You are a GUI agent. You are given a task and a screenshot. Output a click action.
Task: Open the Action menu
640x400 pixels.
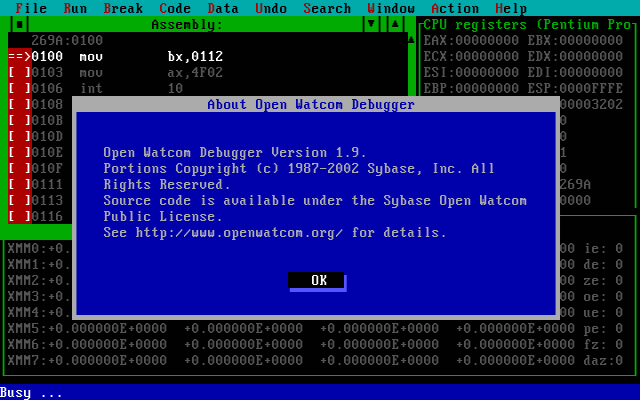(x=455, y=8)
